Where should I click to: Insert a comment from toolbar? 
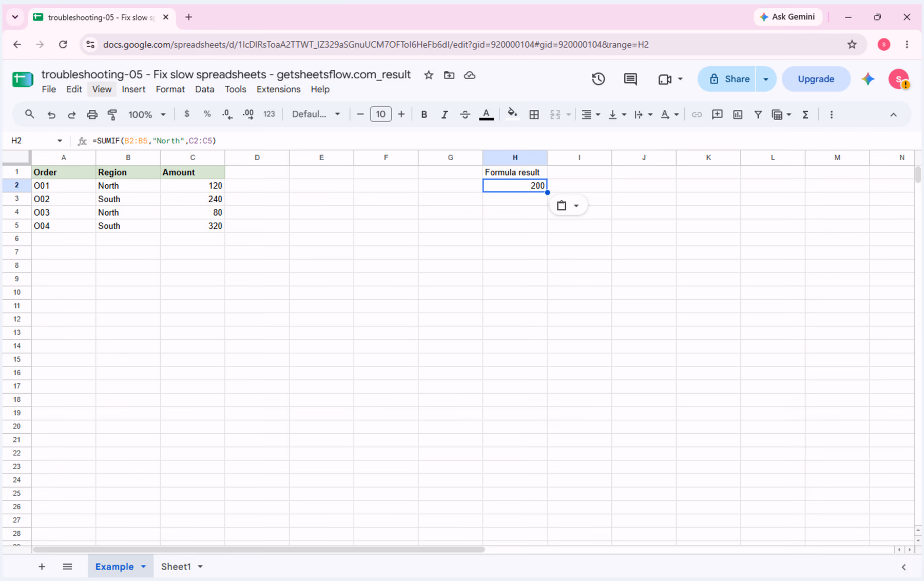717,114
